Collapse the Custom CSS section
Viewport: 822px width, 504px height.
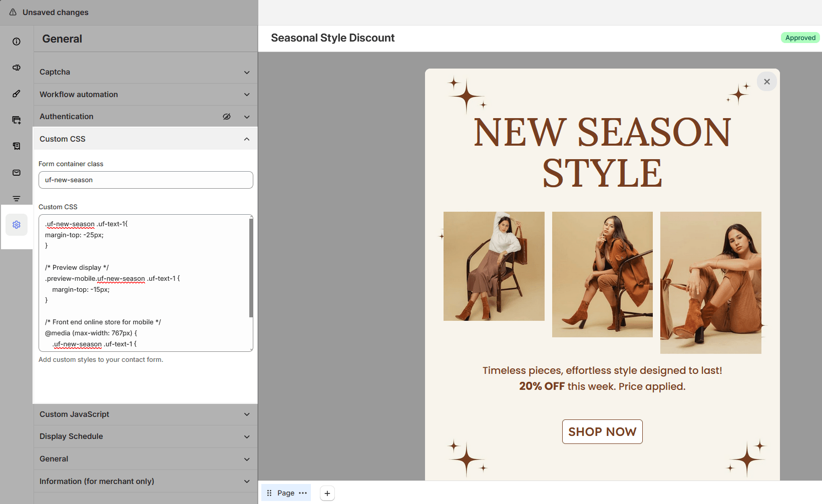tap(146, 139)
